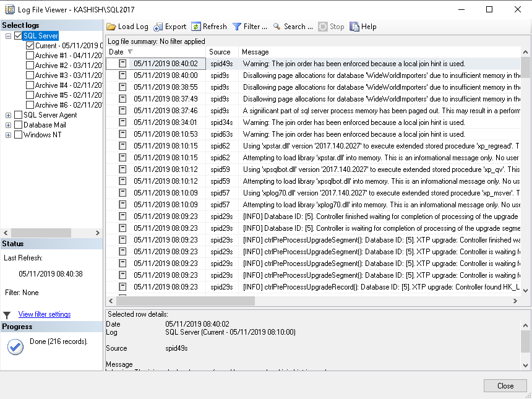The image size is (532, 399).
Task: Click log entry icon for 08:34:01 row
Action: (x=122, y=122)
